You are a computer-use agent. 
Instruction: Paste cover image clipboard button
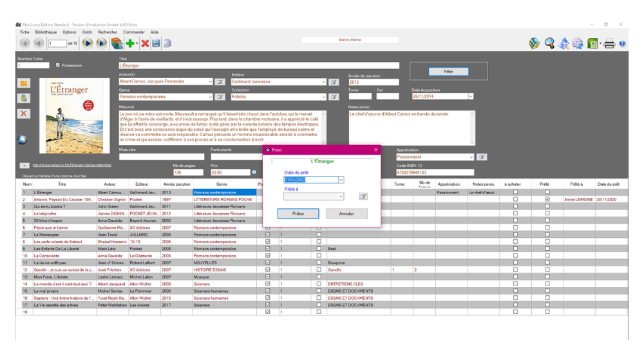click(24, 99)
